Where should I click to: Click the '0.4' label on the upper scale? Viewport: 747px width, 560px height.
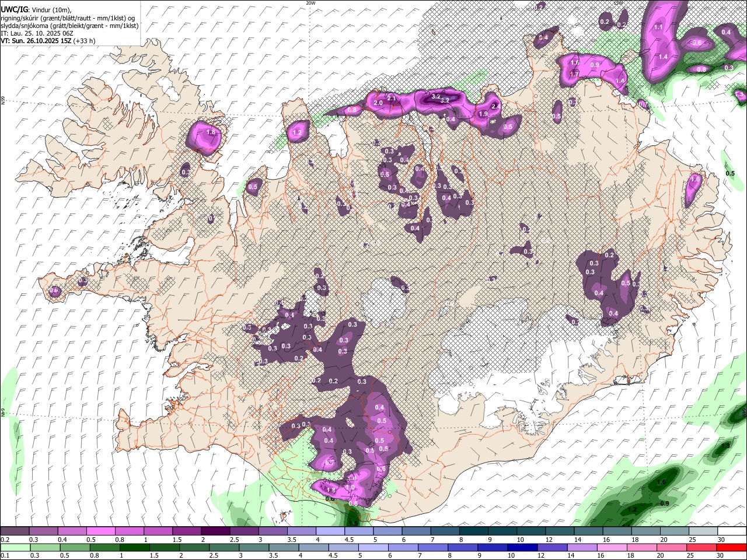63,540
